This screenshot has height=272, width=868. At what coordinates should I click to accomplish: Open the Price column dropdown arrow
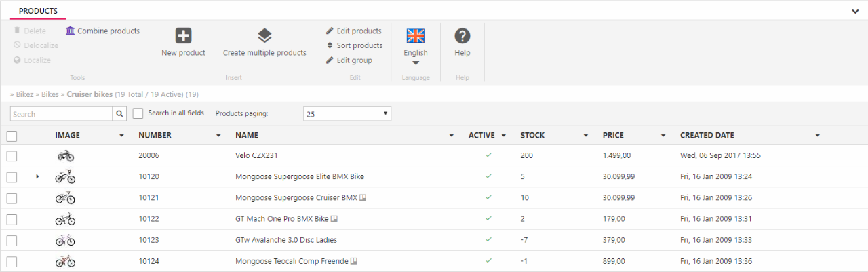point(663,136)
